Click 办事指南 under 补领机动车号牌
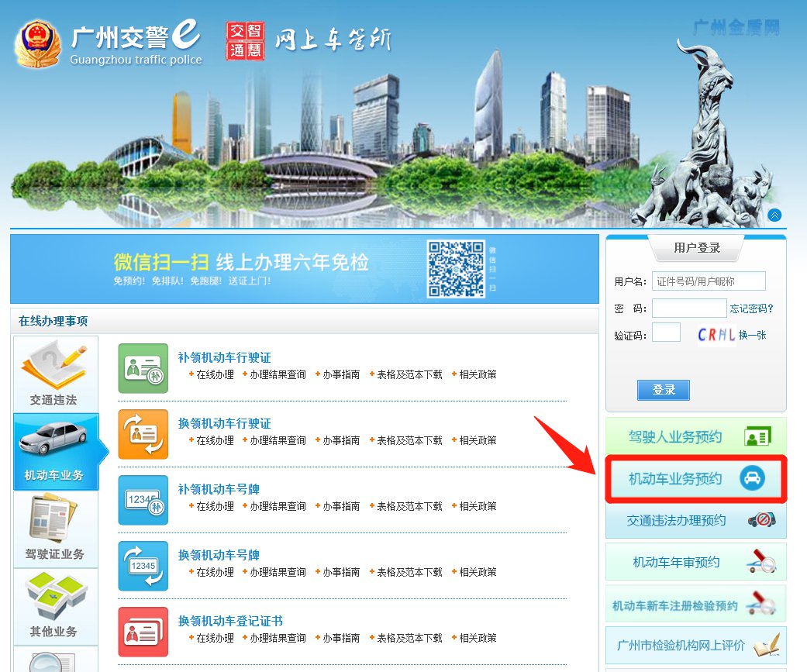The width and height of the screenshot is (807, 672). pyautogui.click(x=341, y=506)
